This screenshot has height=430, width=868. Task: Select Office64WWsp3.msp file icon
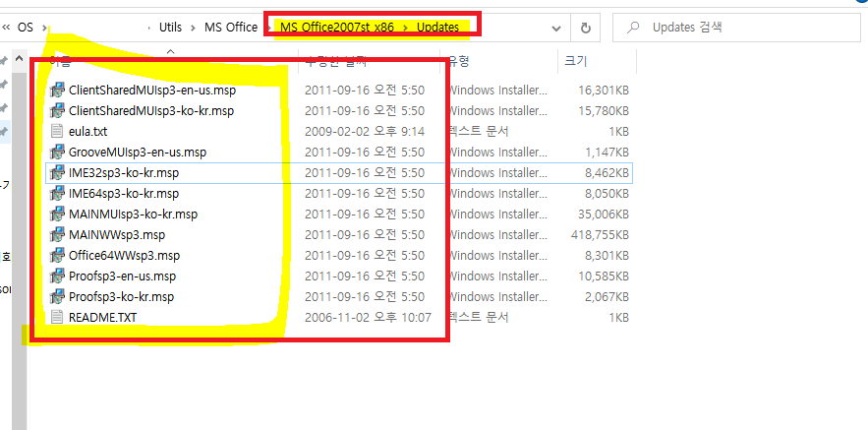pyautogui.click(x=56, y=256)
